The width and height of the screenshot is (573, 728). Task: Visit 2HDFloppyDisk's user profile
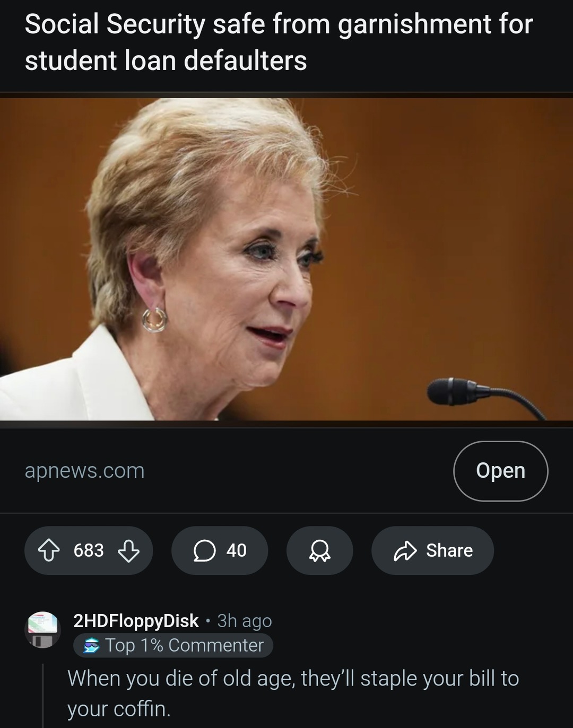136,620
